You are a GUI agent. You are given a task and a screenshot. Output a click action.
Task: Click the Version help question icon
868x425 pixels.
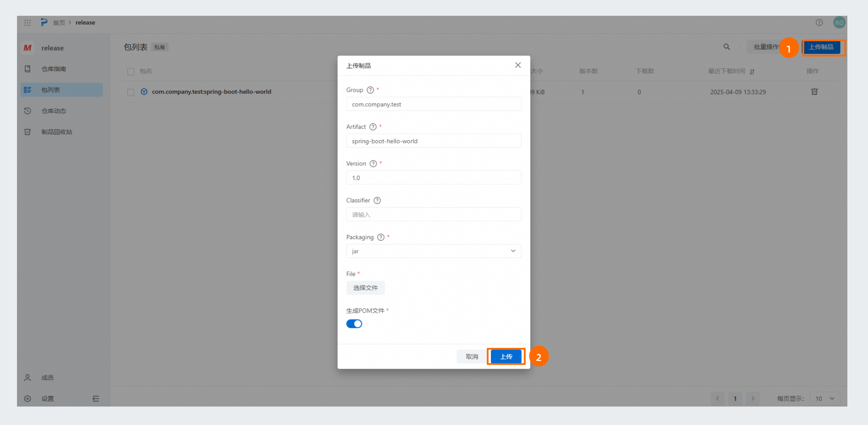(373, 163)
